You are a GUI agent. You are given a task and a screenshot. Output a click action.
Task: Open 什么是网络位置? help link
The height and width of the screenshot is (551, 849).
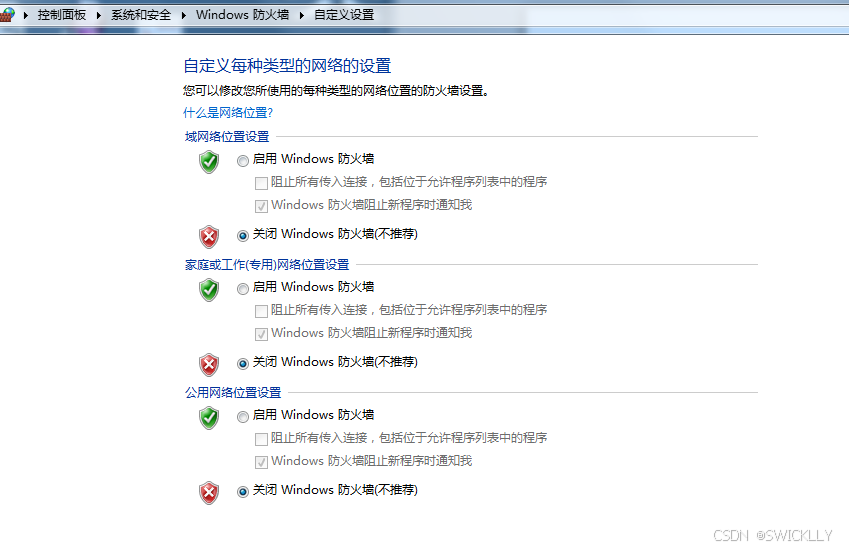point(228,113)
